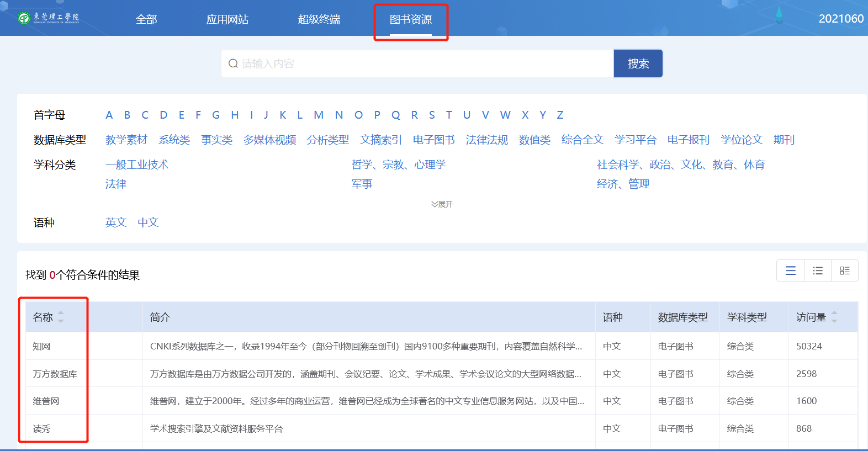The width and height of the screenshot is (868, 451).
Task: Filter by database type 学习平台
Action: pos(636,140)
